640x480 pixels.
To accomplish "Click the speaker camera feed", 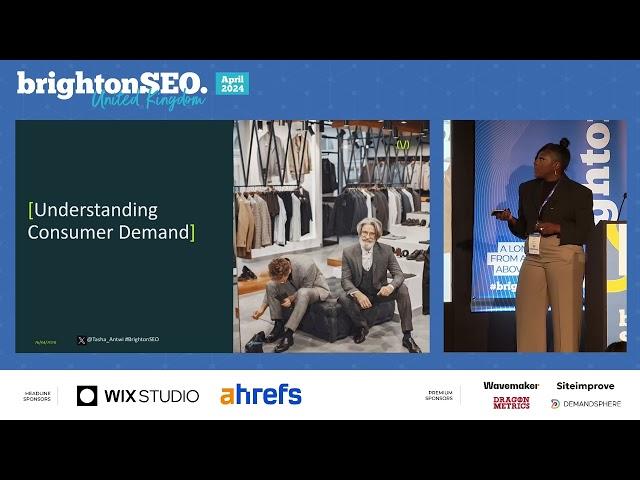I will click(x=535, y=236).
